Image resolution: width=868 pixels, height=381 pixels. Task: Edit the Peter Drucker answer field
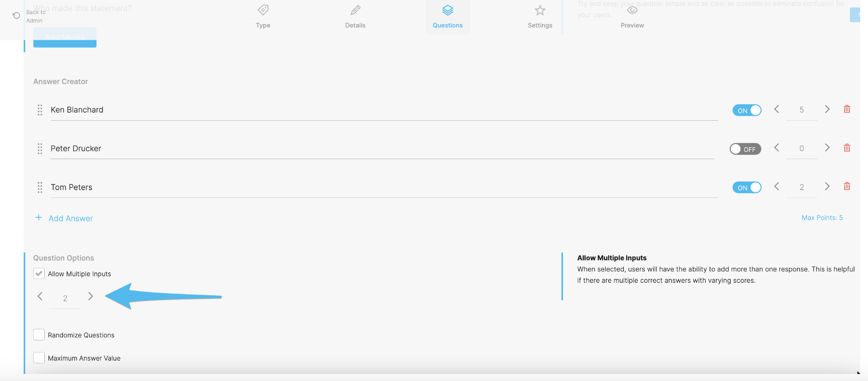[382, 149]
